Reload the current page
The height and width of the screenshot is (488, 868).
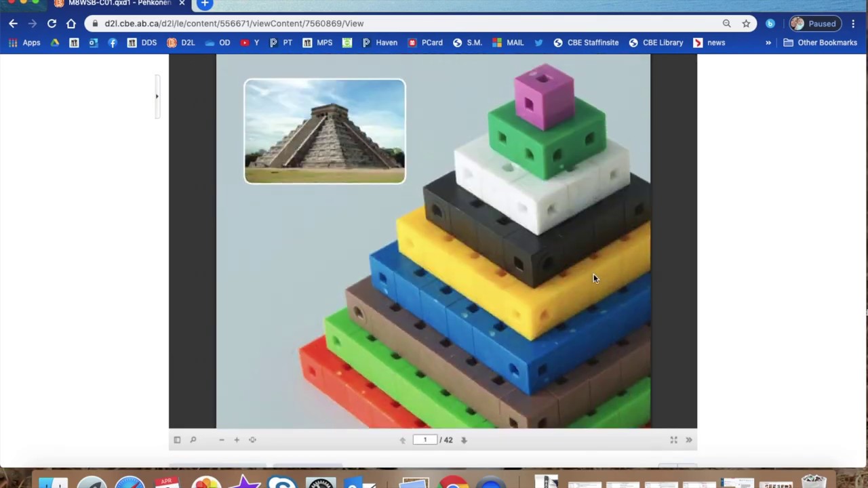click(x=52, y=24)
